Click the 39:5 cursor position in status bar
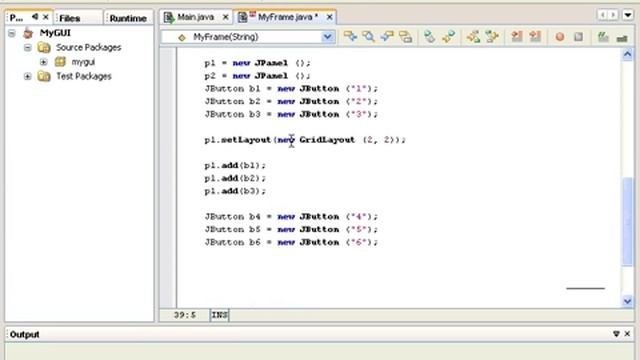 185,315
